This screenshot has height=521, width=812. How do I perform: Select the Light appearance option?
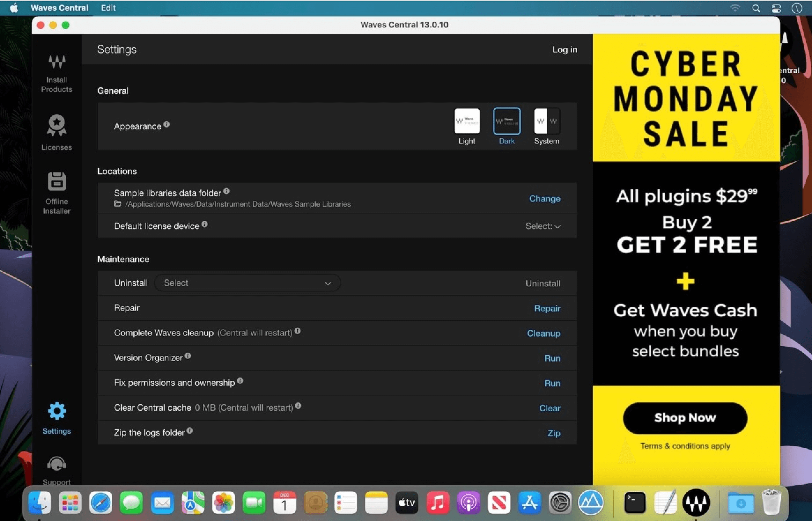[467, 127]
